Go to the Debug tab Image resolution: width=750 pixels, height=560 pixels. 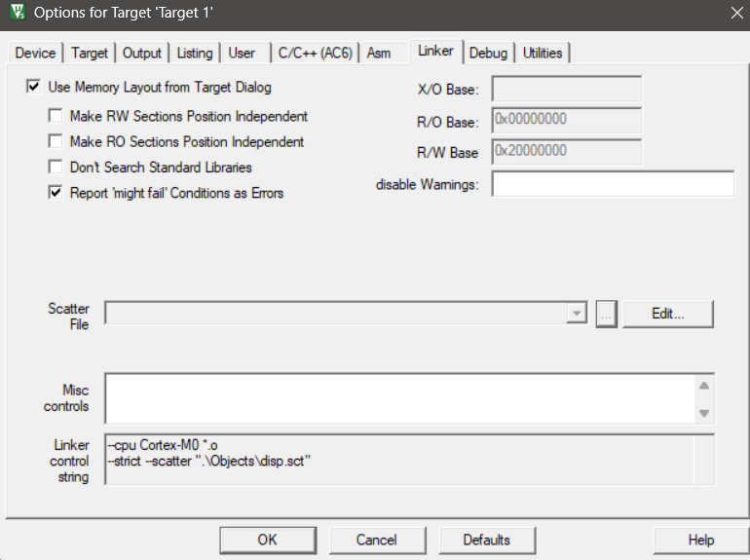(x=488, y=53)
